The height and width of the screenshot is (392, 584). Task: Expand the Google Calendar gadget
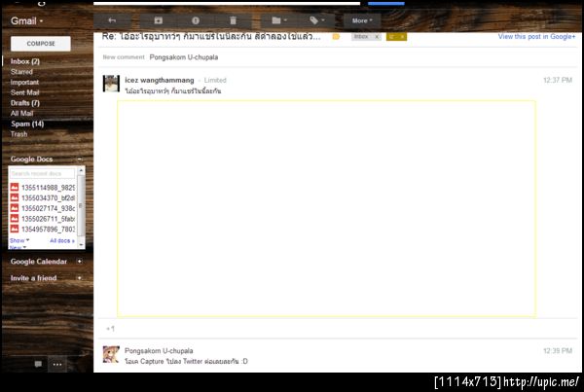pyautogui.click(x=80, y=262)
